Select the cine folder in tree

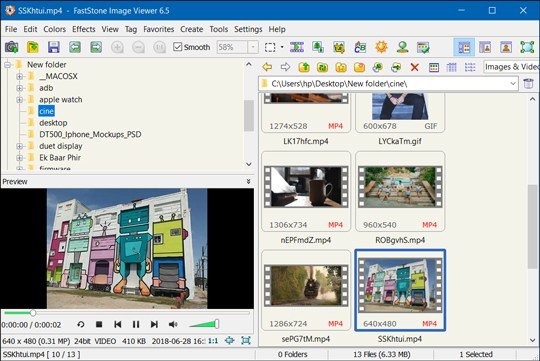pos(46,111)
